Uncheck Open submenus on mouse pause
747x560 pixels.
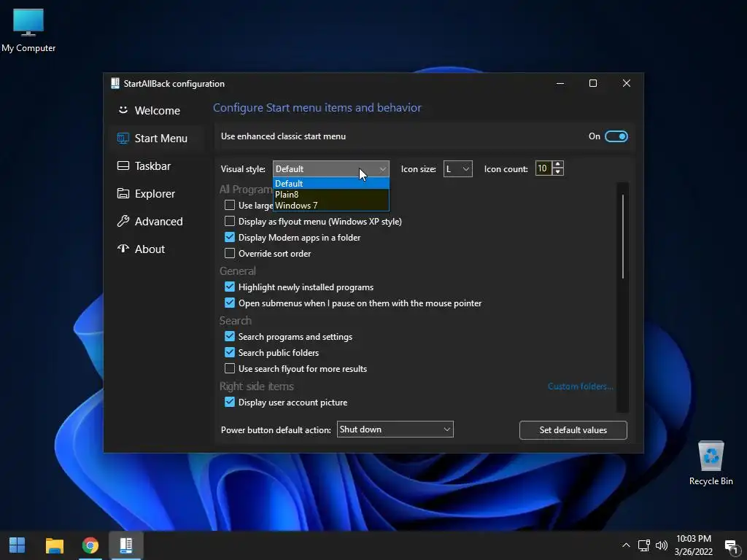click(230, 303)
